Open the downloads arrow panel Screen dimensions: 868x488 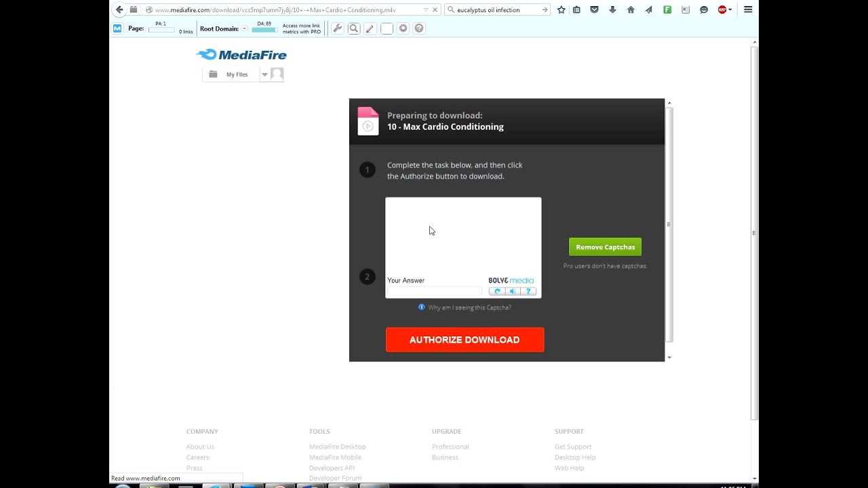[612, 10]
